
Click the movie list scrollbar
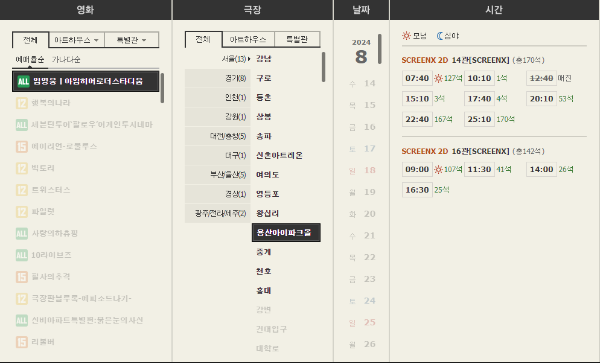(x=162, y=88)
